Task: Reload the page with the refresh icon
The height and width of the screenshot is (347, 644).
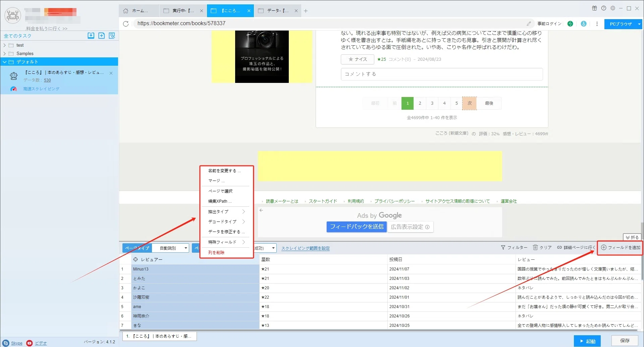Action: click(126, 24)
